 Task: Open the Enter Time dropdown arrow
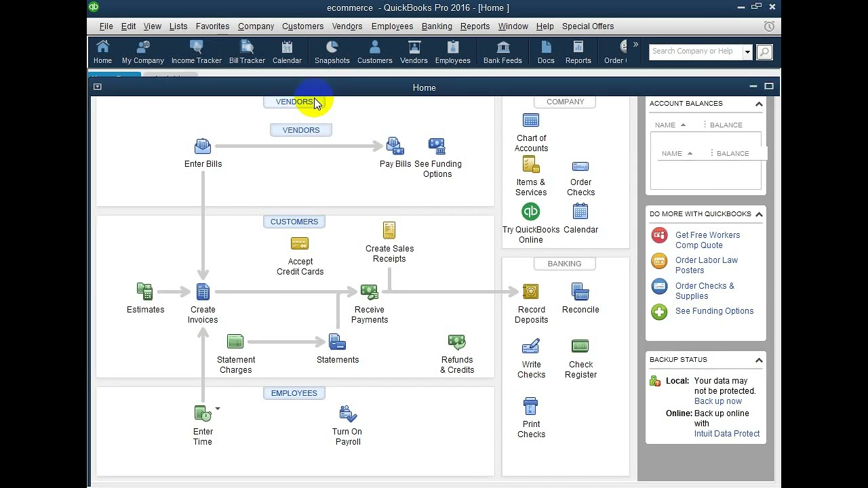218,409
